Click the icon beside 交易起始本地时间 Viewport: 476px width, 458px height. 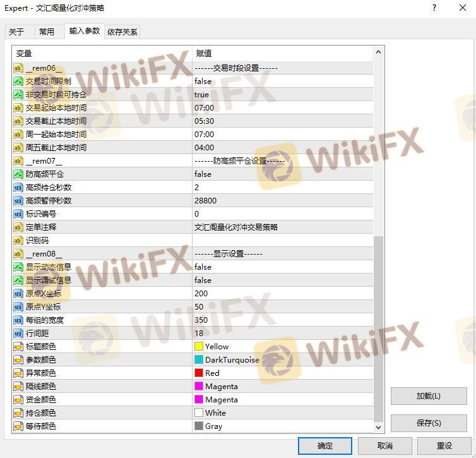(18, 108)
